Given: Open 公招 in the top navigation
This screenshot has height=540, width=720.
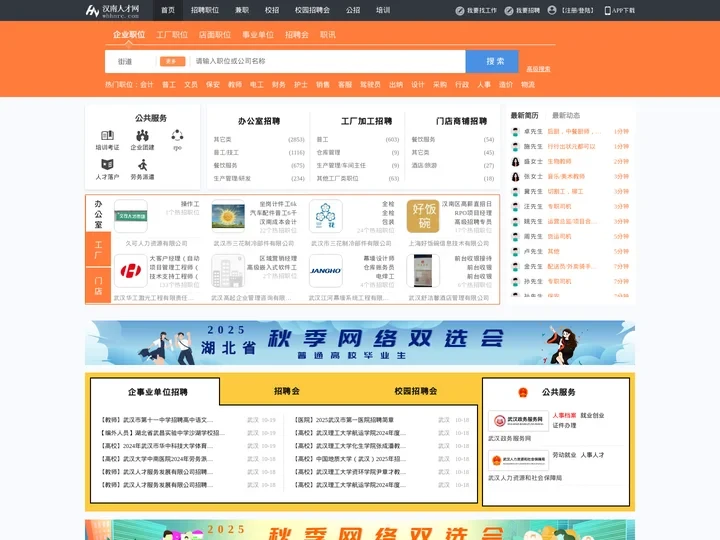Looking at the screenshot, I should [353, 10].
